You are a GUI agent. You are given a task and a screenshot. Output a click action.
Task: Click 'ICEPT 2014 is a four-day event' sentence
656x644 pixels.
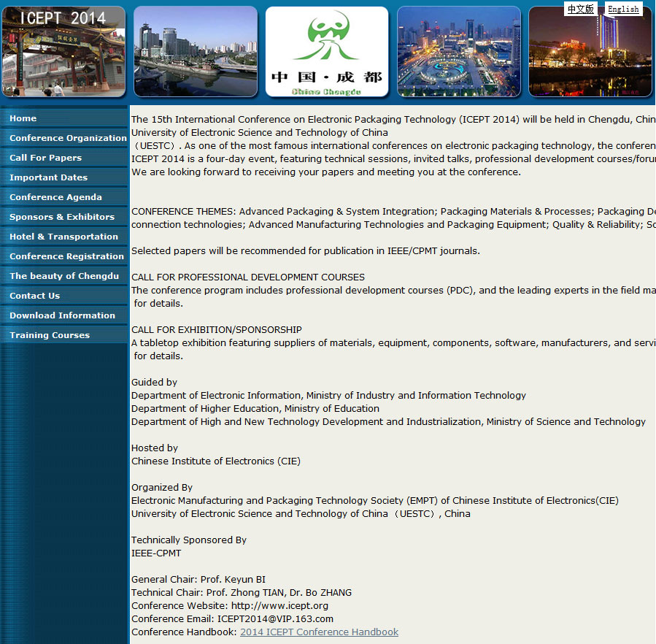(393, 158)
